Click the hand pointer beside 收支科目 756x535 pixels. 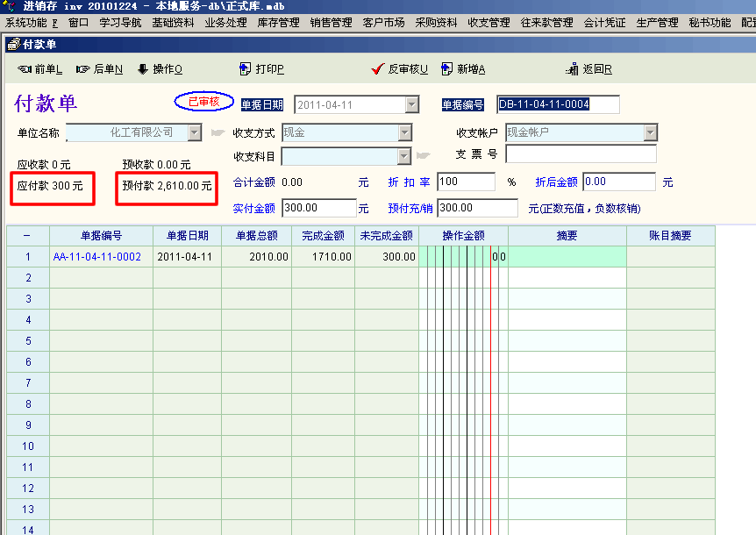(x=423, y=156)
